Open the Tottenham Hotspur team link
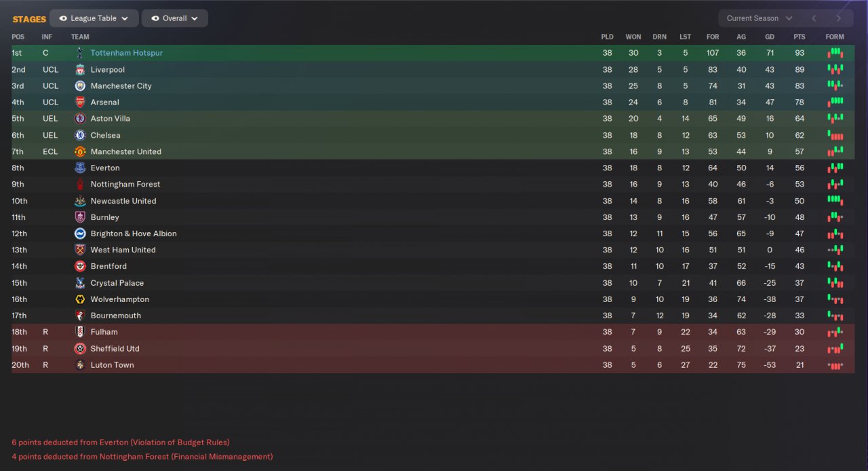Image resolution: width=868 pixels, height=471 pixels. click(126, 53)
